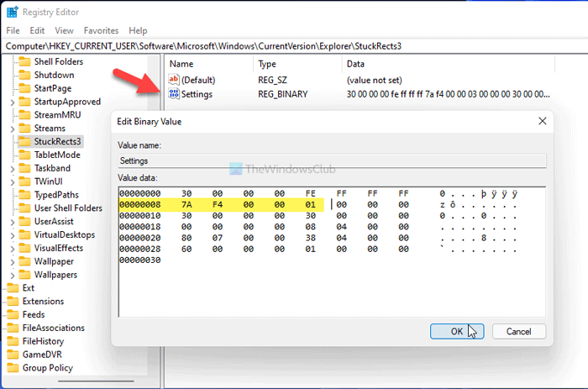Expand the TWinUI tree node
The image size is (588, 389).
tap(13, 182)
